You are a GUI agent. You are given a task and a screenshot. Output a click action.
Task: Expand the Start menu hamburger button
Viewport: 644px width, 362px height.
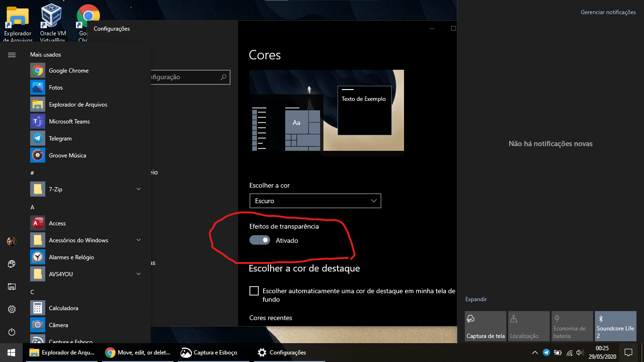pyautogui.click(x=12, y=55)
